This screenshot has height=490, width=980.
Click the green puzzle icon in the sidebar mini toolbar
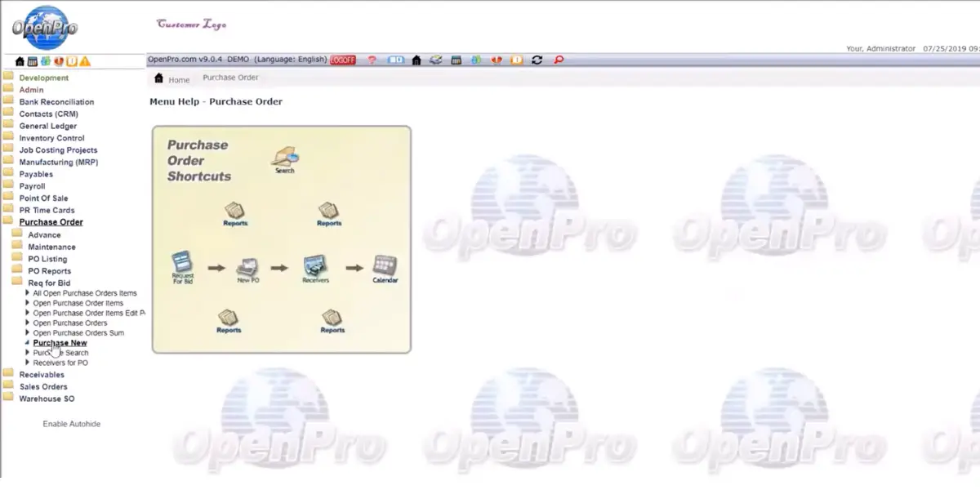click(46, 61)
